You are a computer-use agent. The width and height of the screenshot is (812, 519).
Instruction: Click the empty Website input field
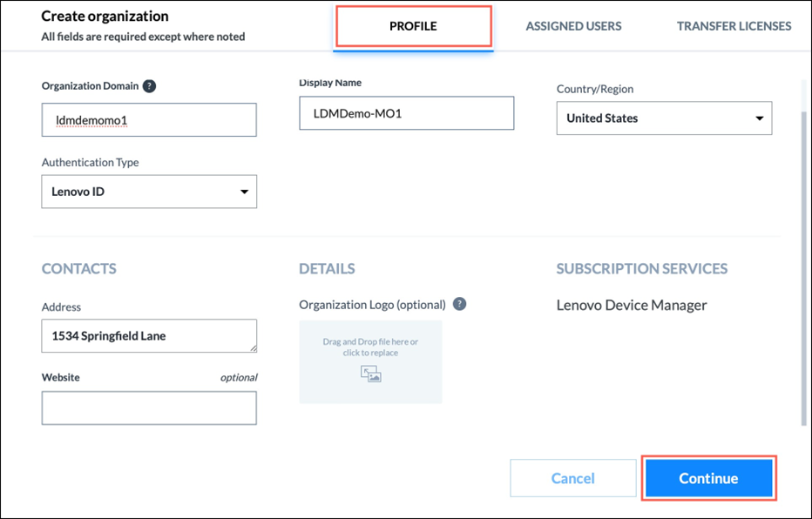click(149, 408)
